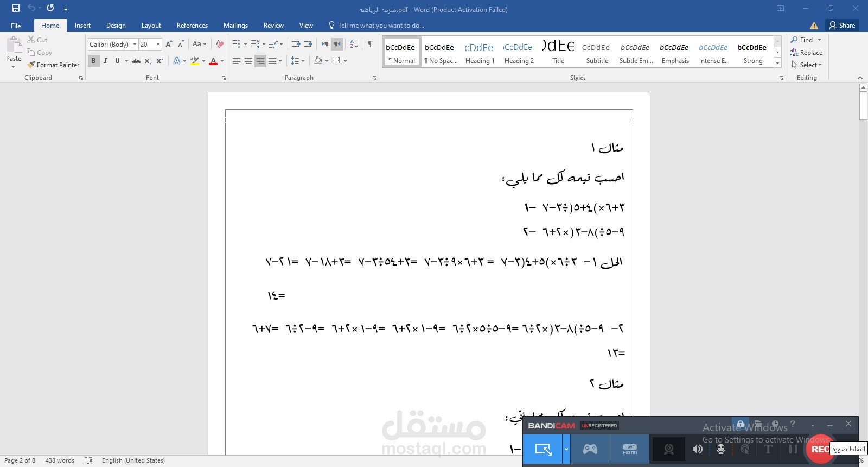Click the Cut scissors command
Viewport: 868px width, 467px height.
click(x=37, y=40)
